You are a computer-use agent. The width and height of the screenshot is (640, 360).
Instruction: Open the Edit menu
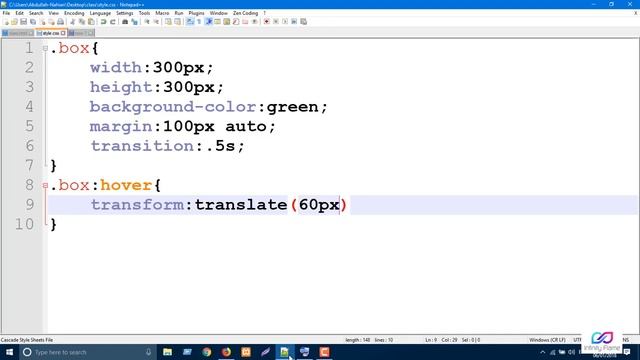pos(19,13)
